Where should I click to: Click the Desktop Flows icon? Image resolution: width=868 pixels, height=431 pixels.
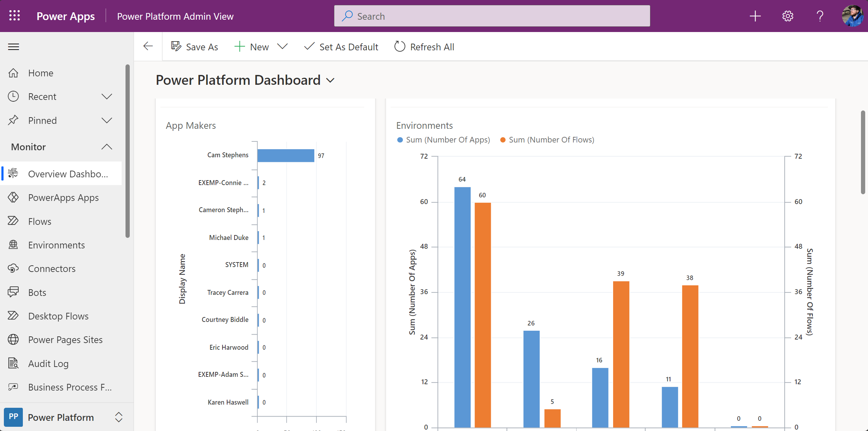[13, 316]
